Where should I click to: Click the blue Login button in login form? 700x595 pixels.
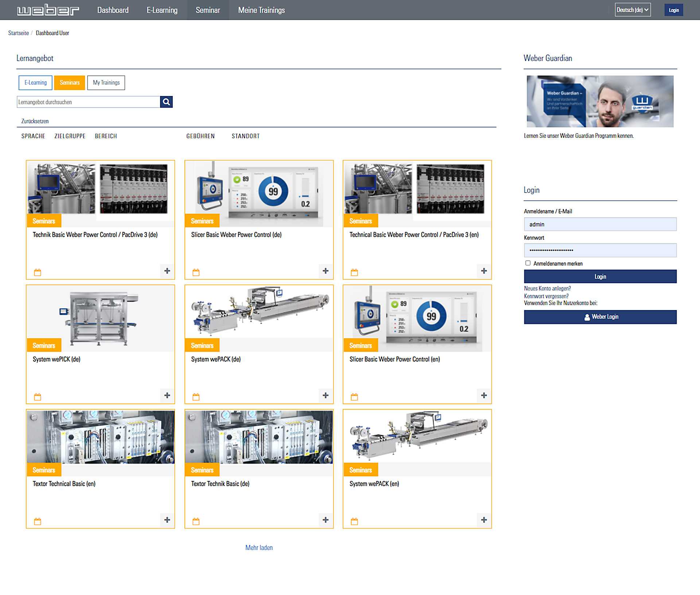[600, 277]
